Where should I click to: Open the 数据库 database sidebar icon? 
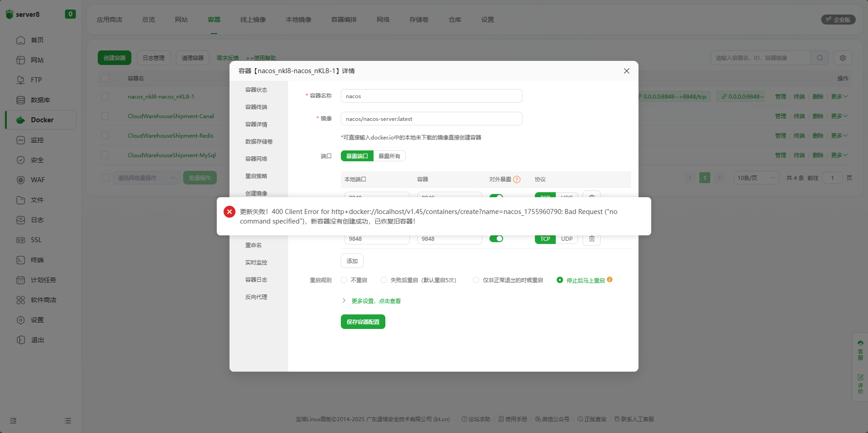[21, 100]
